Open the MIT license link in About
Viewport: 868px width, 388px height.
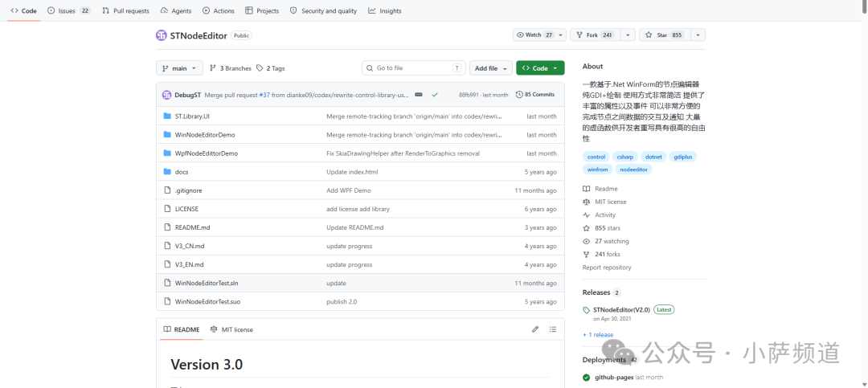(605, 202)
